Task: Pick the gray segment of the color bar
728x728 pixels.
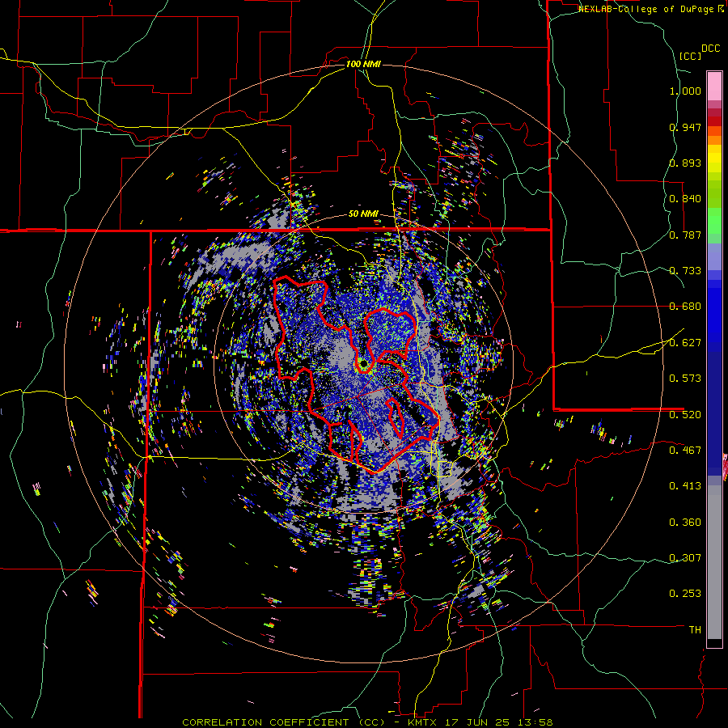Action: [714, 562]
